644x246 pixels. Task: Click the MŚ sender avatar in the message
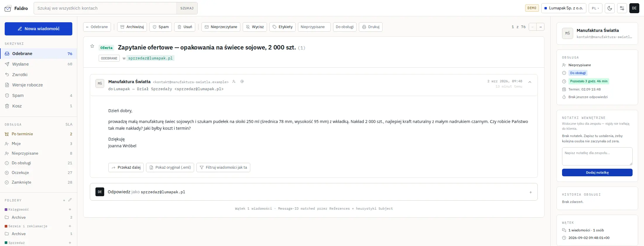click(x=100, y=83)
